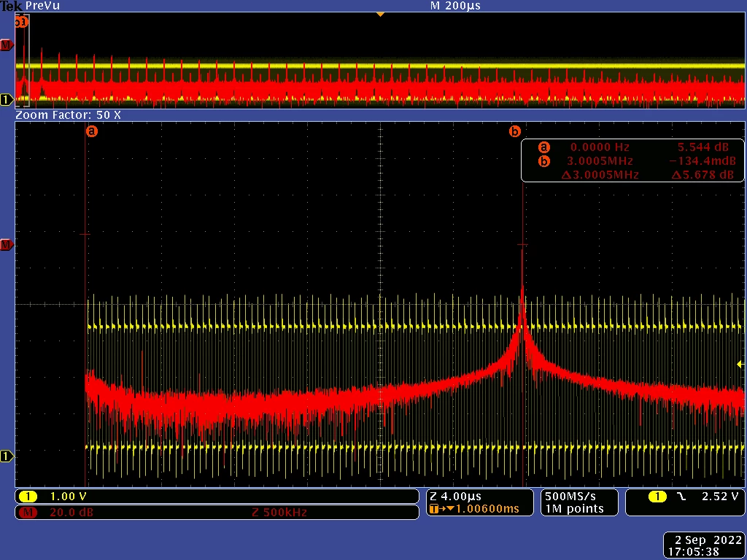Click the yellow trigger level arrow at right edge
Screen dimensions: 747x560
740,365
